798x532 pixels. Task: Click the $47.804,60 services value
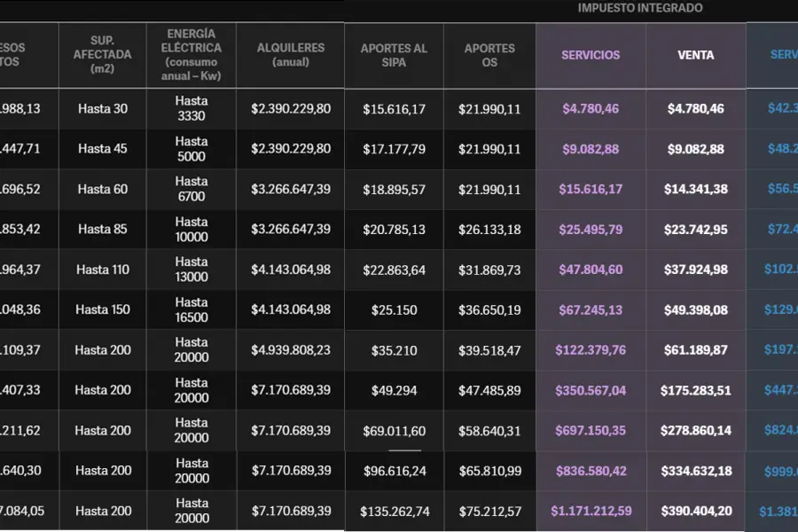[591, 270]
